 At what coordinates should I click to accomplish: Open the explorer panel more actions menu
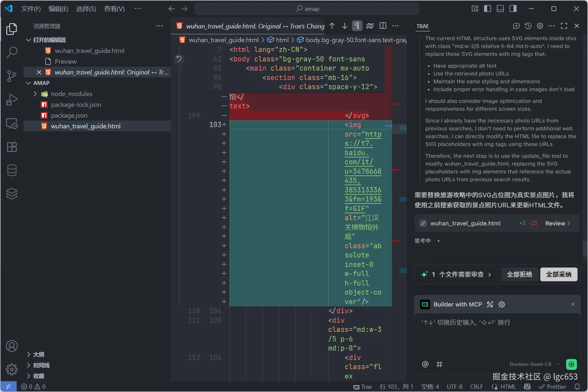(x=160, y=26)
